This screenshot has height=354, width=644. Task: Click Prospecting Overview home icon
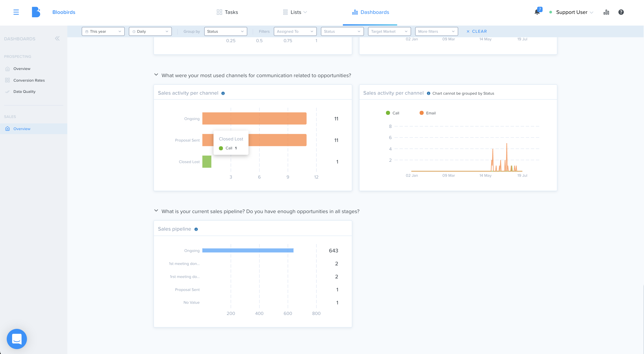[x=7, y=69]
